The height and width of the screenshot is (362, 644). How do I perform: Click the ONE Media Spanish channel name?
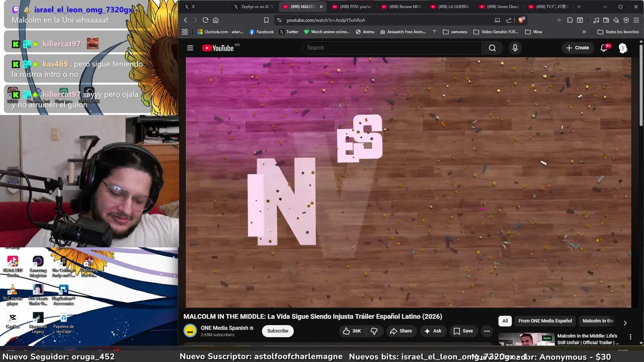point(224,328)
